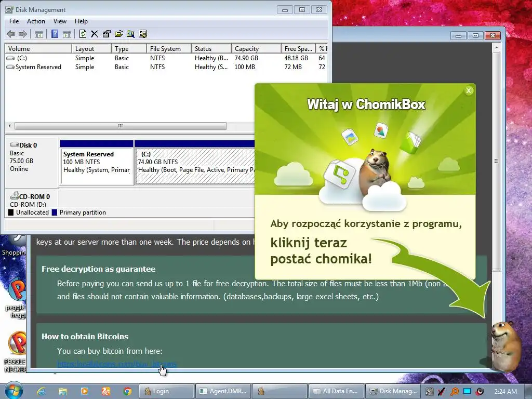Click the Explore magnifier toolbar icon
532x399 pixels.
[x=130, y=34]
